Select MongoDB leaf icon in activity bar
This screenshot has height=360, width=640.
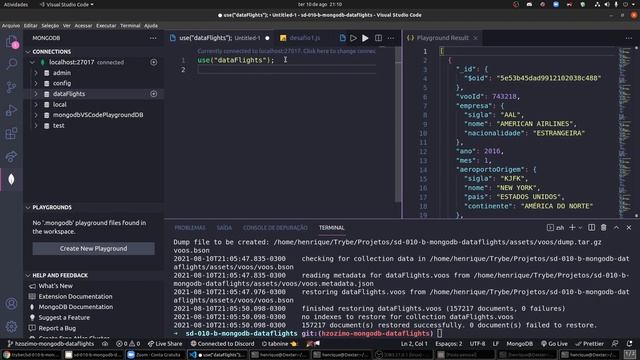tap(11, 179)
